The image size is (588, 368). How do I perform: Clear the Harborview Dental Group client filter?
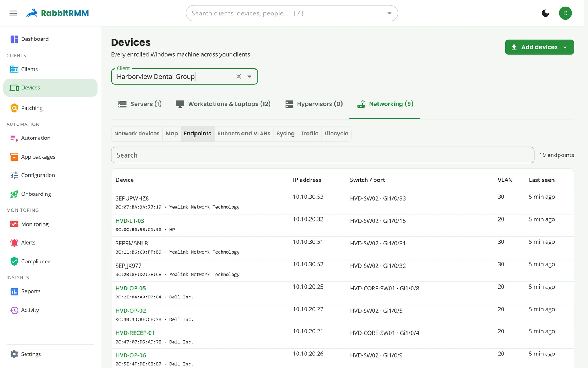(x=239, y=77)
